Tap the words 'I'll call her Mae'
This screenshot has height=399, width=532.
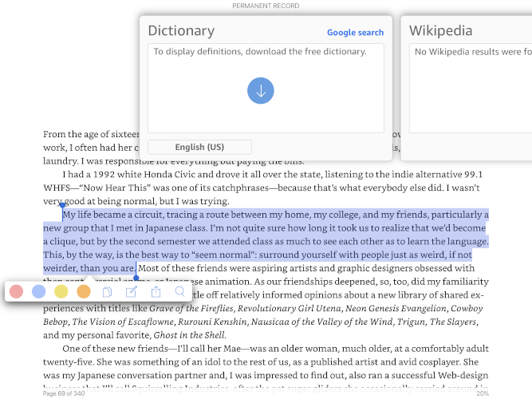pos(209,349)
